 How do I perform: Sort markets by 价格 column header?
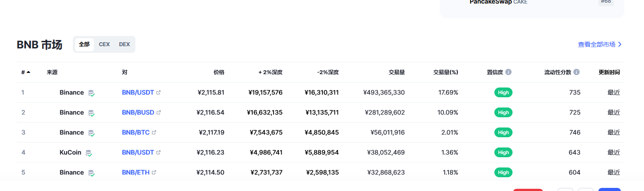point(219,72)
